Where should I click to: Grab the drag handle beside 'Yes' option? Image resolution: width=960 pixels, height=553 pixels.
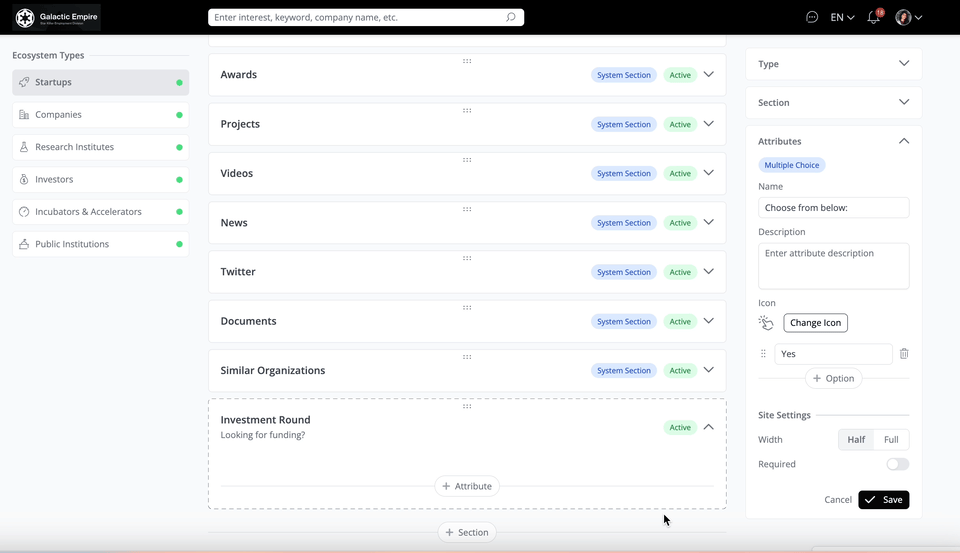click(764, 354)
